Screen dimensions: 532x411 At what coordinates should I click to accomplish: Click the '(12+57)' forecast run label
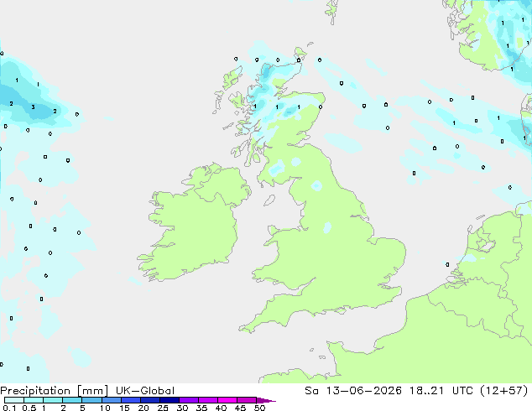504,391
